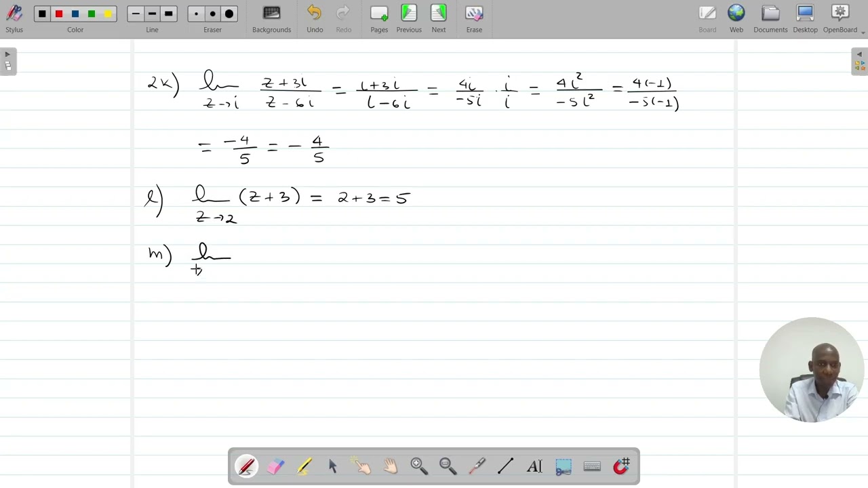The height and width of the screenshot is (488, 868).
Task: Open the Documents view
Action: pyautogui.click(x=770, y=18)
